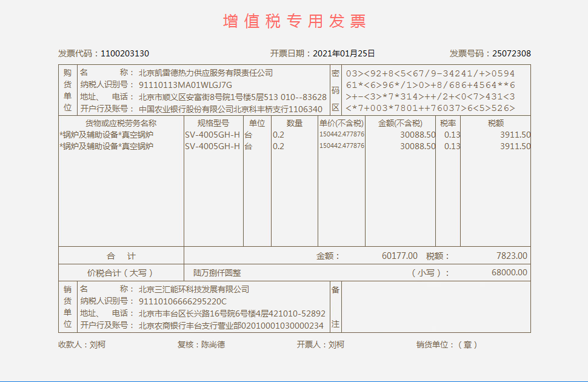Select seller name 北京三汇能环科技发展有限公司
588x382 pixels.
pyautogui.click(x=194, y=289)
